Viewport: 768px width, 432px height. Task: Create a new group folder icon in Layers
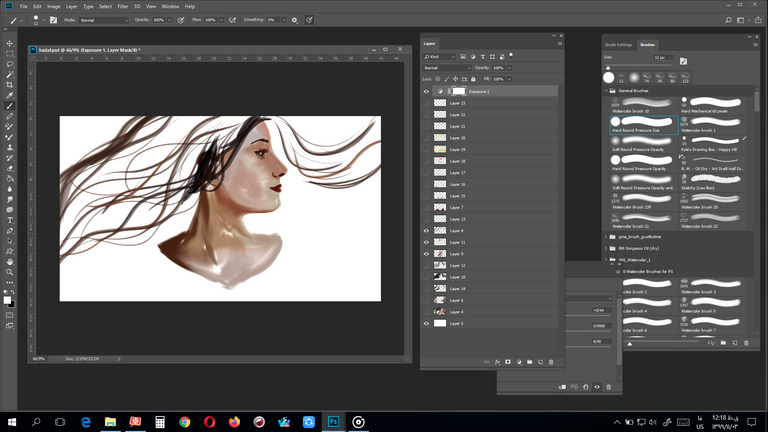tap(529, 362)
